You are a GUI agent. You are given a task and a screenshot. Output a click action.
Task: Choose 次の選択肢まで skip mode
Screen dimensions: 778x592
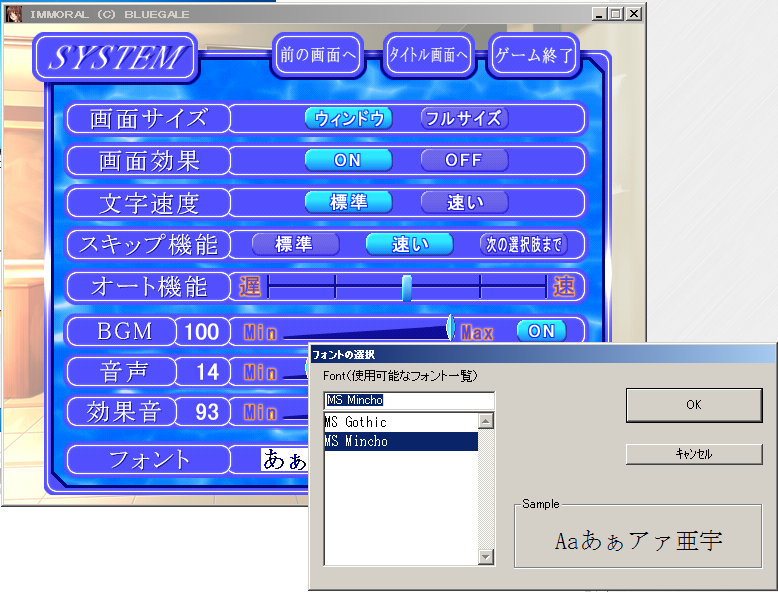click(523, 244)
